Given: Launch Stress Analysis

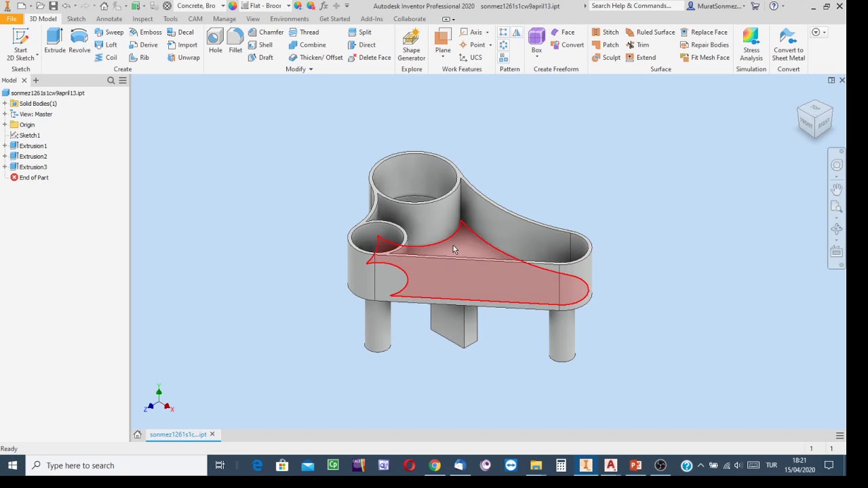Looking at the screenshot, I should pyautogui.click(x=751, y=45).
